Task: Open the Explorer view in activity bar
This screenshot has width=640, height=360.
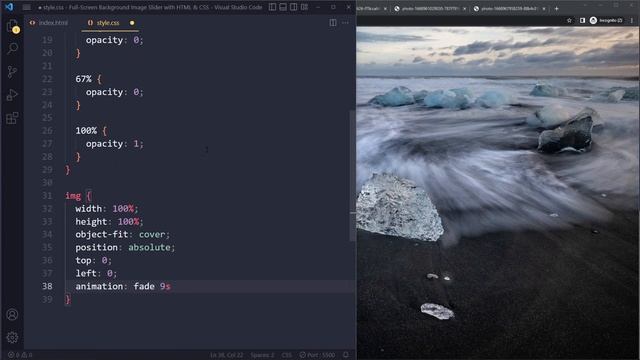Action: (x=12, y=26)
